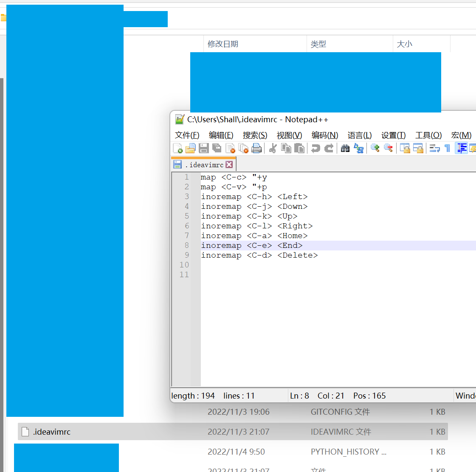Cut selection with the scissors icon
The height and width of the screenshot is (472, 476).
click(x=273, y=148)
